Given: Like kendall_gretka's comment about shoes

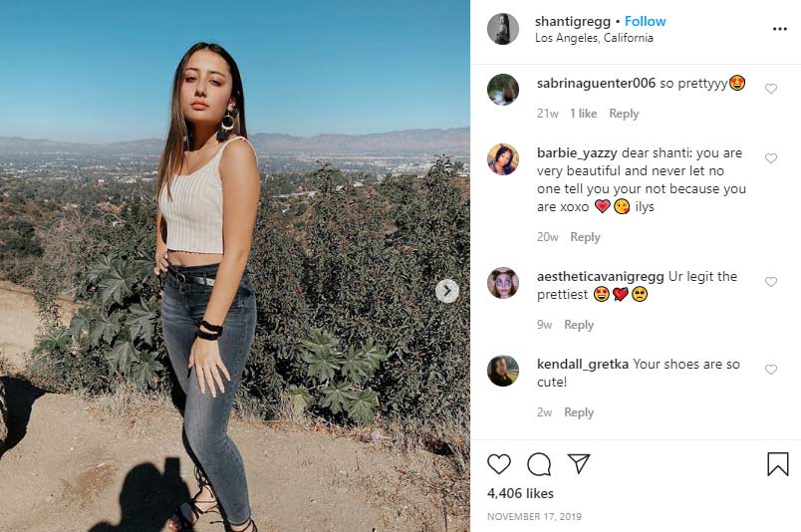Looking at the screenshot, I should pyautogui.click(x=770, y=370).
